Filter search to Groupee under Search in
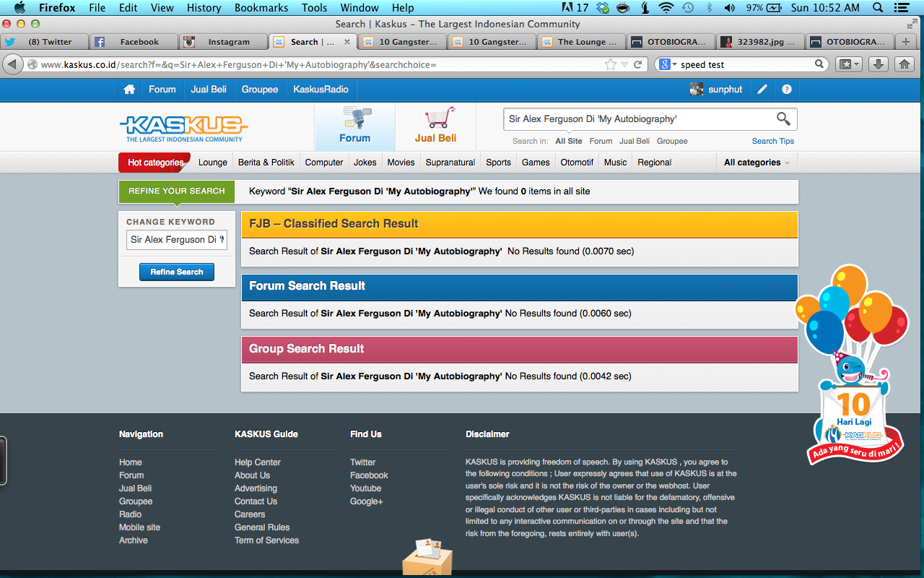This screenshot has width=924, height=578. pyautogui.click(x=672, y=142)
